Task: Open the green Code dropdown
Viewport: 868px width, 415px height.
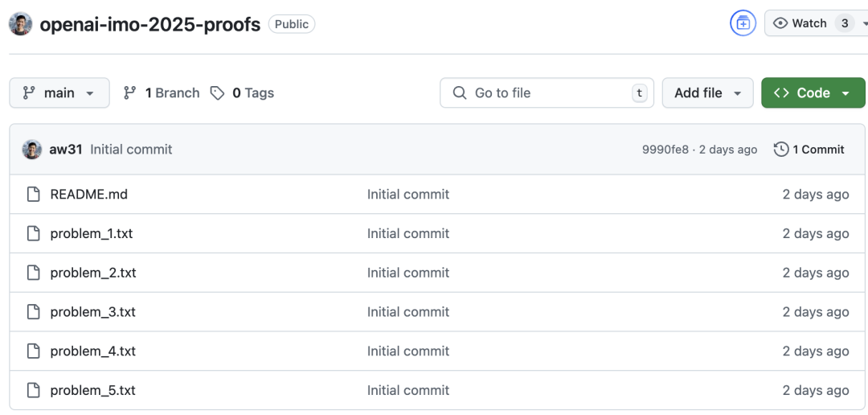Action: tap(813, 93)
